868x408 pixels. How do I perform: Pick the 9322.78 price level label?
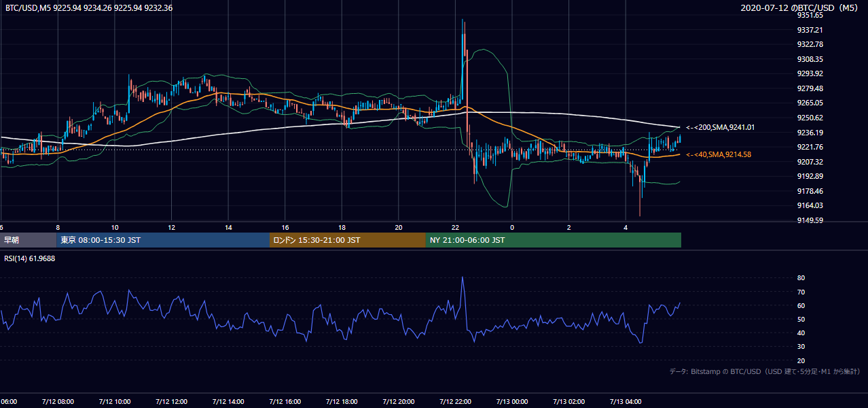(810, 44)
